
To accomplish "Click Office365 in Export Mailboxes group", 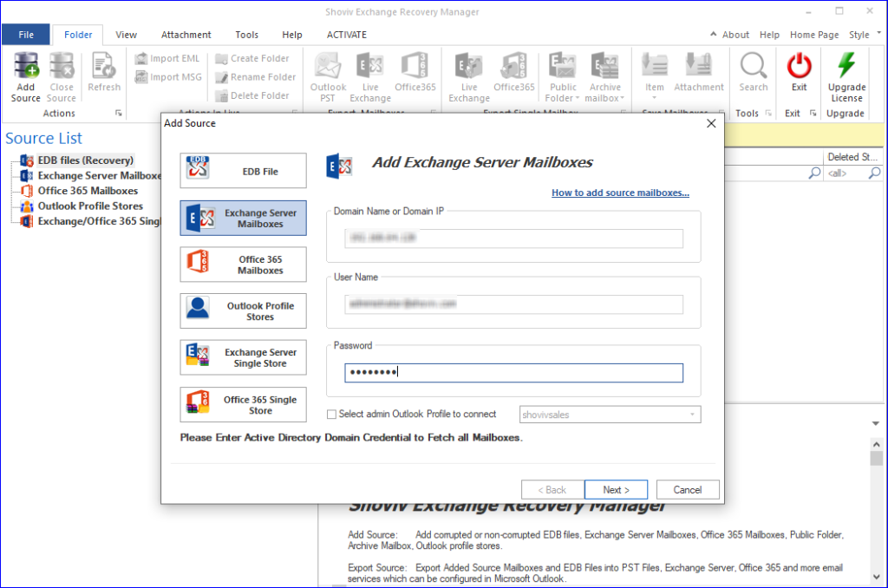I will [415, 72].
